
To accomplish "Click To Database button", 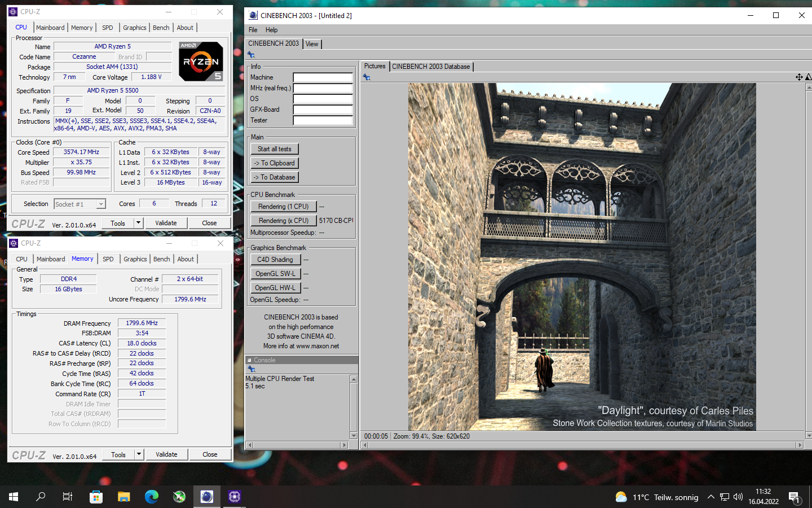I will click(x=275, y=177).
